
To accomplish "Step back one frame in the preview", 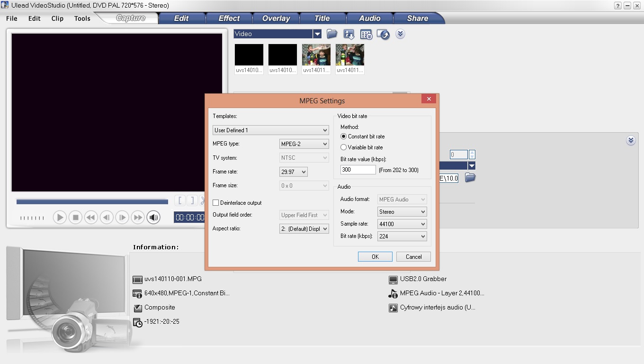I will [x=107, y=218].
